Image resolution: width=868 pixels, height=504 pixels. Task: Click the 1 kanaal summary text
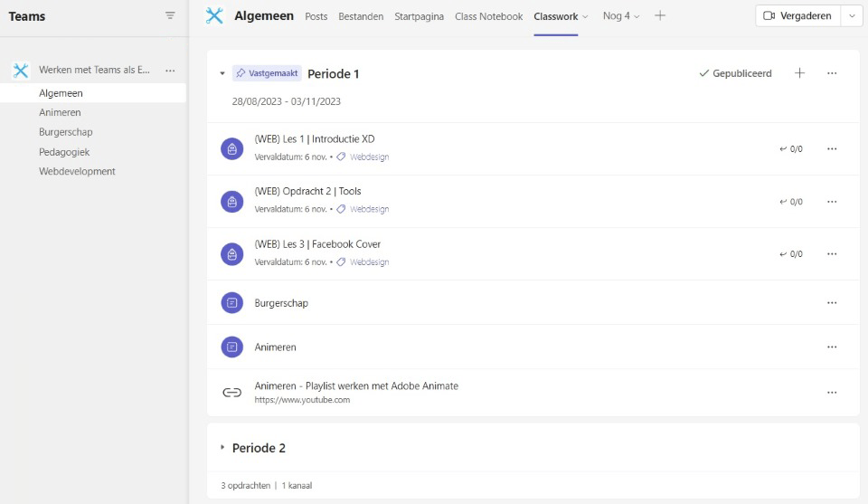tap(297, 486)
